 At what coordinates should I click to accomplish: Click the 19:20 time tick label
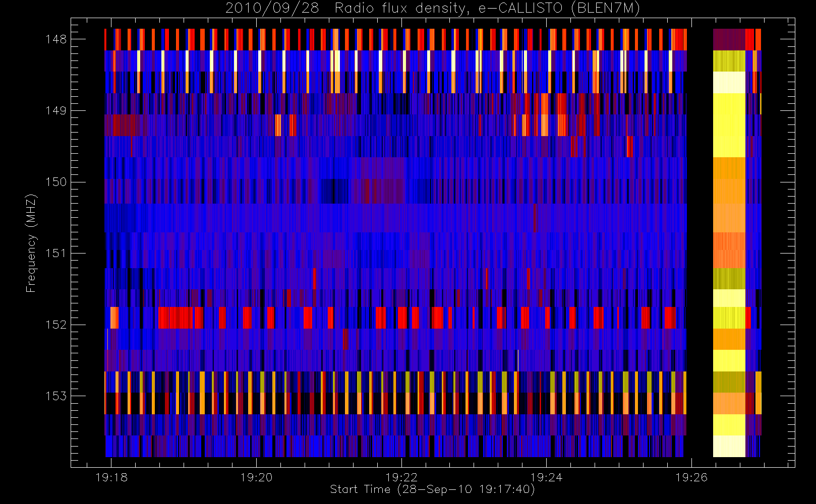click(256, 477)
